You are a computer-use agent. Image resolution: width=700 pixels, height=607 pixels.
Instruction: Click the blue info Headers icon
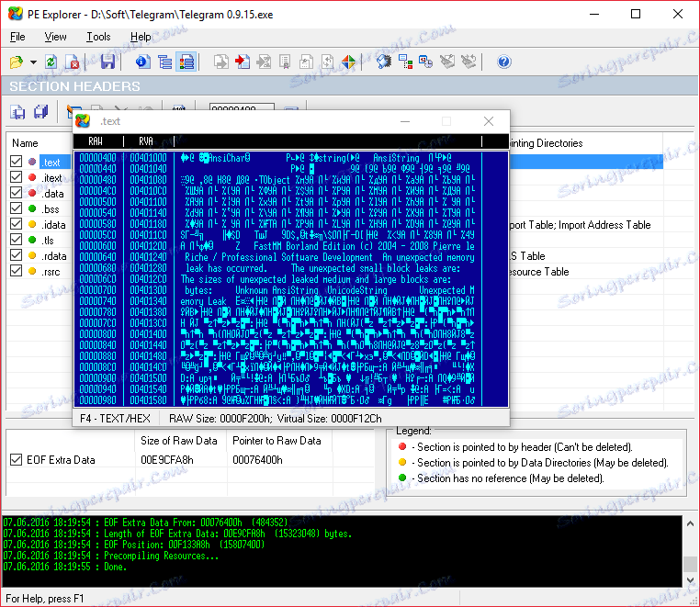pos(142,62)
